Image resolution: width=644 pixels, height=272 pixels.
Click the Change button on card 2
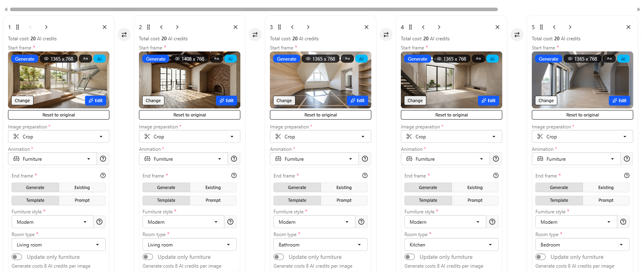tap(153, 101)
